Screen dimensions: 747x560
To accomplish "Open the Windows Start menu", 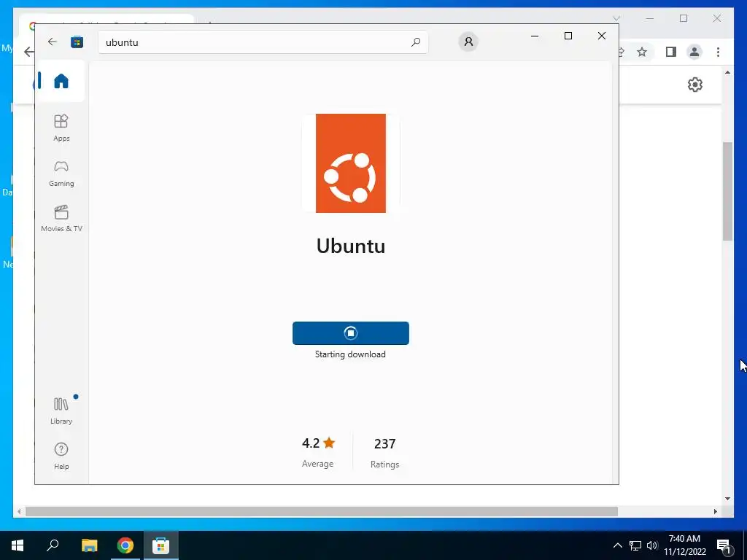I will coord(18,545).
